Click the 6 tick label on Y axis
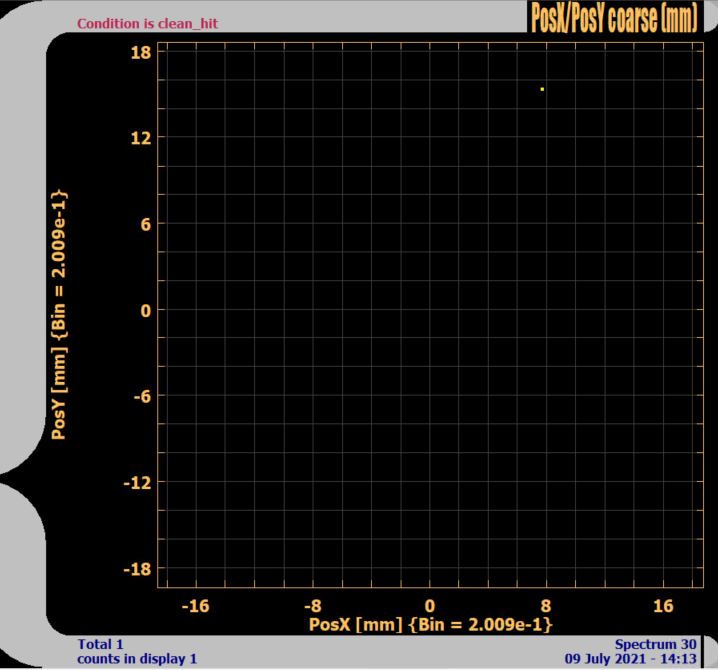Image resolution: width=718 pixels, height=670 pixels. coord(145,224)
